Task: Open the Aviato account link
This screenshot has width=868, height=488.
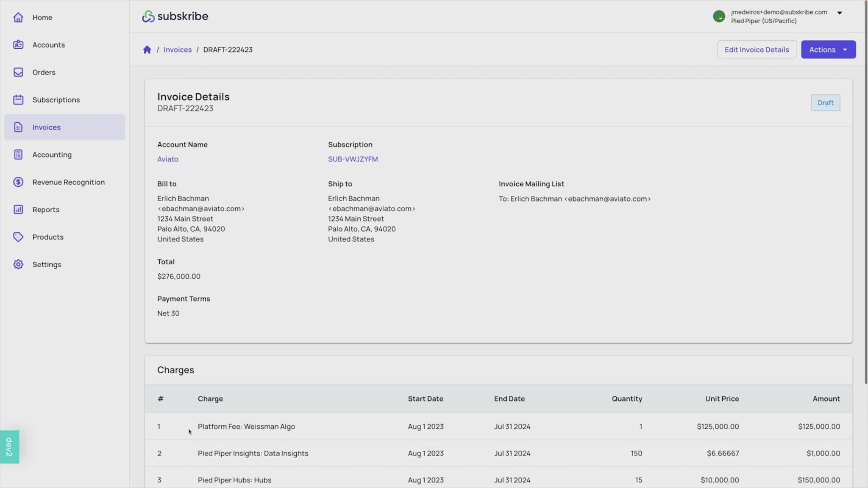Action: (x=167, y=159)
